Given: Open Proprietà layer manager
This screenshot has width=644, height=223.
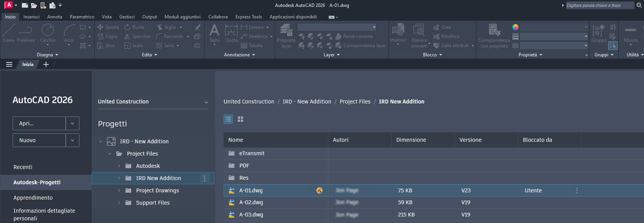Looking at the screenshot, I should point(286,36).
